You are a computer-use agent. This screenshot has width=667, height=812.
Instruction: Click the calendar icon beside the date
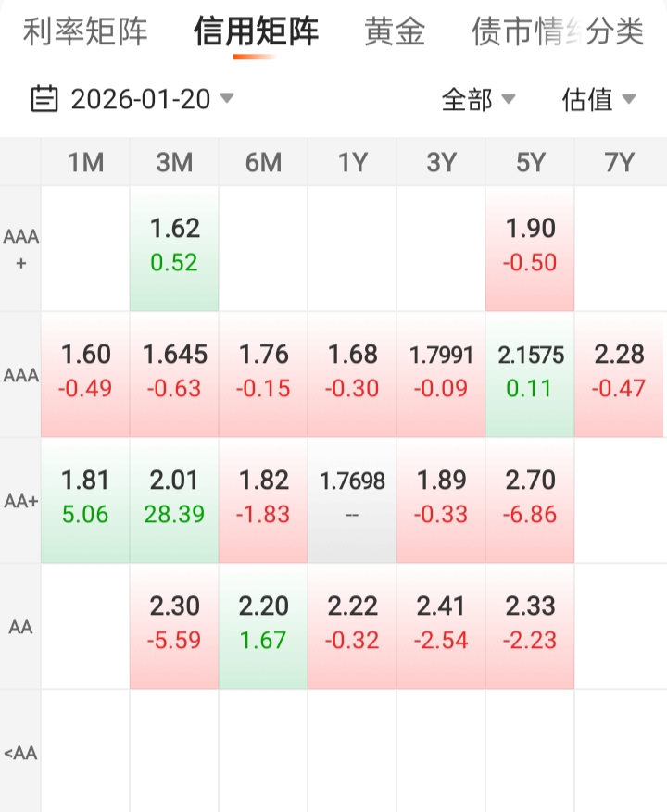pos(44,99)
